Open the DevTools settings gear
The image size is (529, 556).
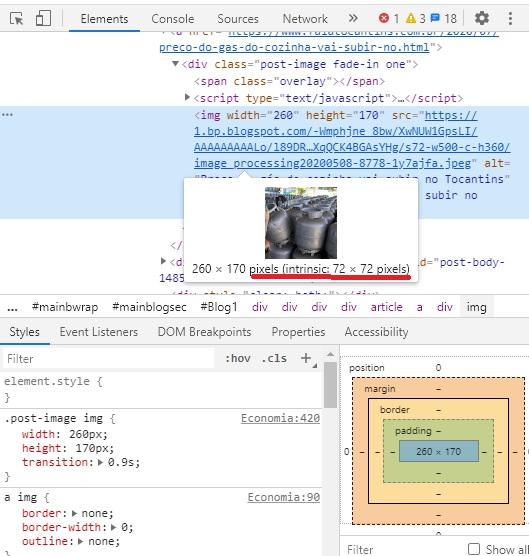[x=481, y=18]
